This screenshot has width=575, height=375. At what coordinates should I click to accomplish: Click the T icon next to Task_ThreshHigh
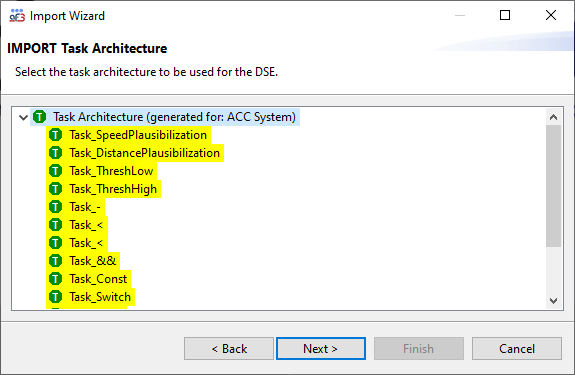(x=56, y=189)
